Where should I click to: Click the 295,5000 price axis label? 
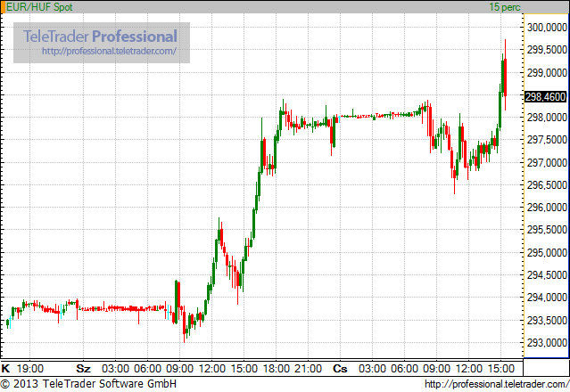pyautogui.click(x=547, y=230)
